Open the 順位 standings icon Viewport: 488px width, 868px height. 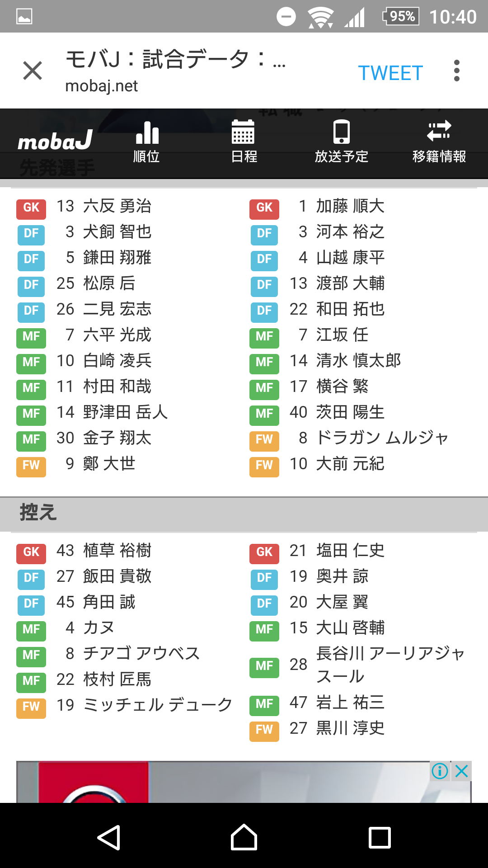click(x=147, y=142)
